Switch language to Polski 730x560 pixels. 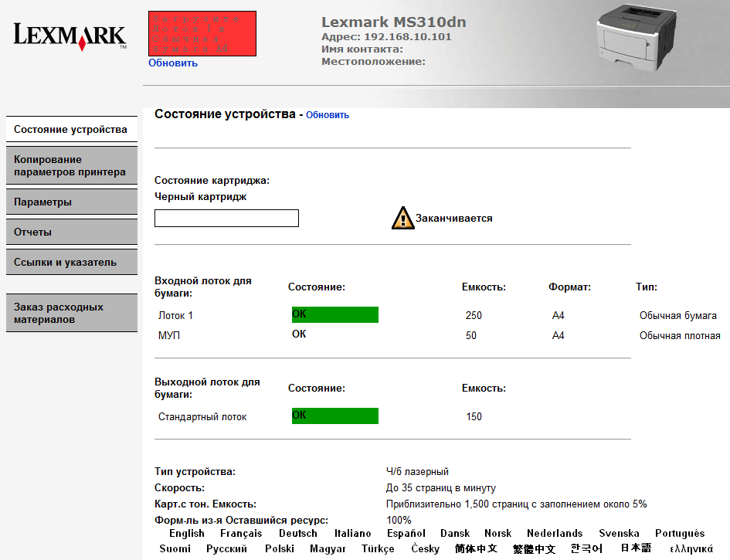(280, 549)
